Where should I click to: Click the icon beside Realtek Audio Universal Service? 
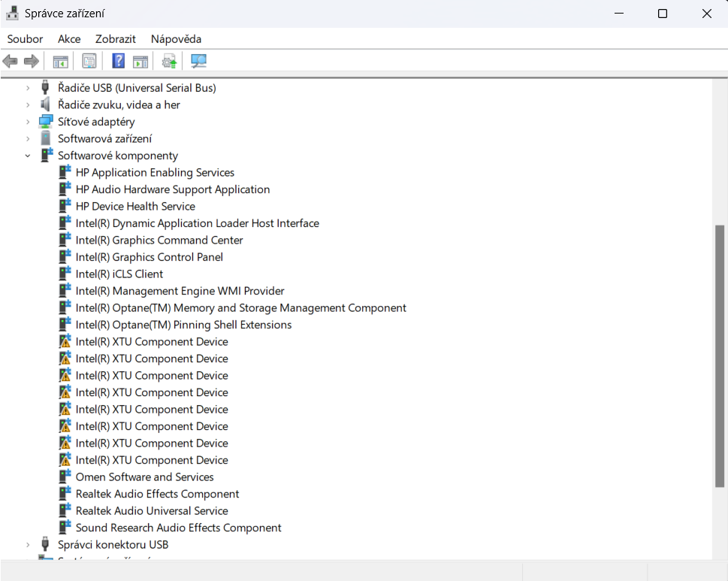pyautogui.click(x=65, y=510)
